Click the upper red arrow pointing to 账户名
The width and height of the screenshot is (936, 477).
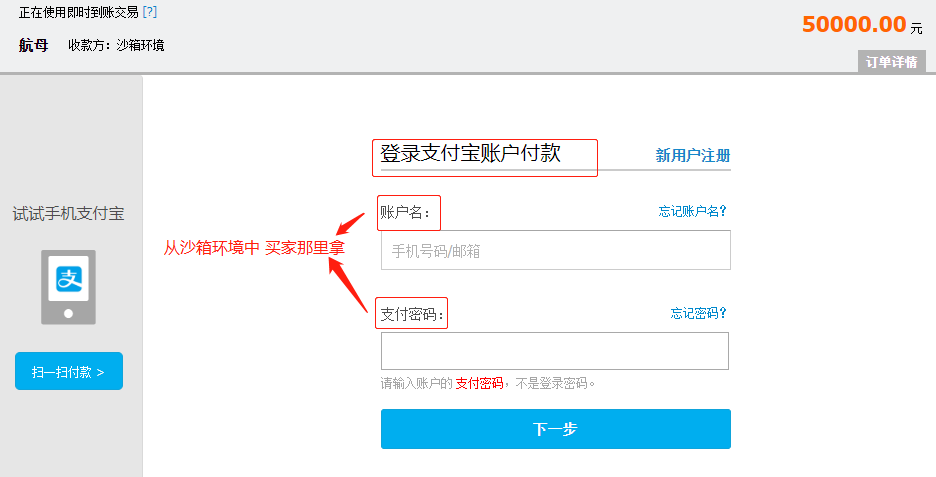coord(350,224)
